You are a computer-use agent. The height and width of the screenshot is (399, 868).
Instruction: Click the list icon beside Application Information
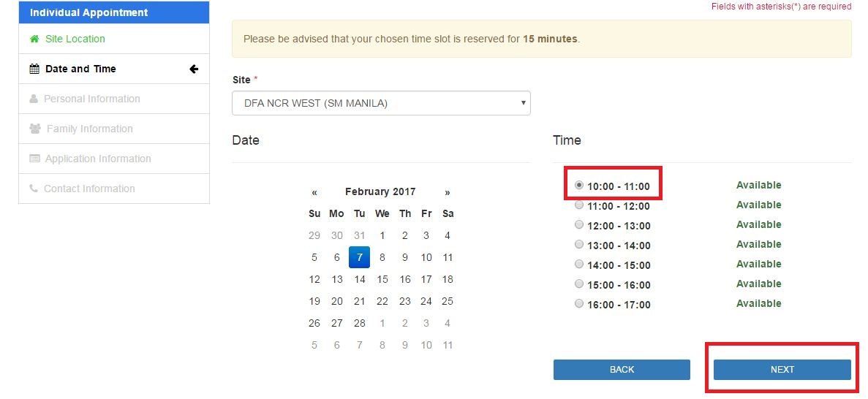[x=35, y=159]
